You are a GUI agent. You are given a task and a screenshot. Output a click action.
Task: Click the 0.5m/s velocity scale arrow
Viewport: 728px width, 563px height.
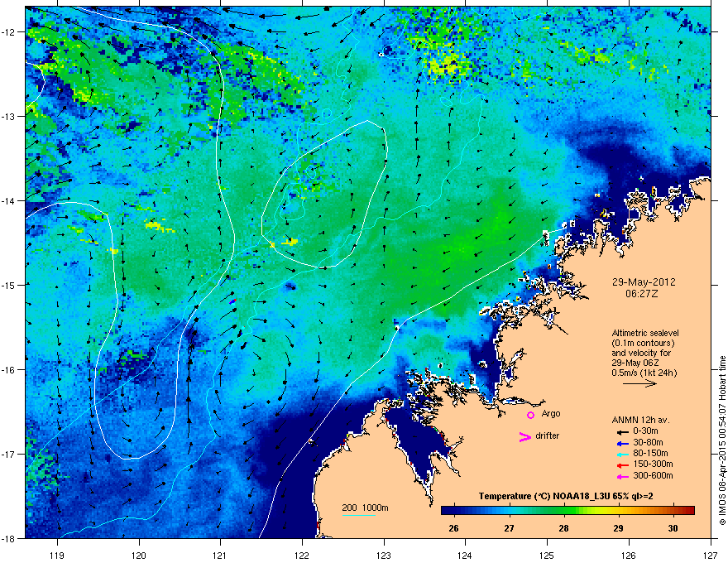click(x=639, y=383)
